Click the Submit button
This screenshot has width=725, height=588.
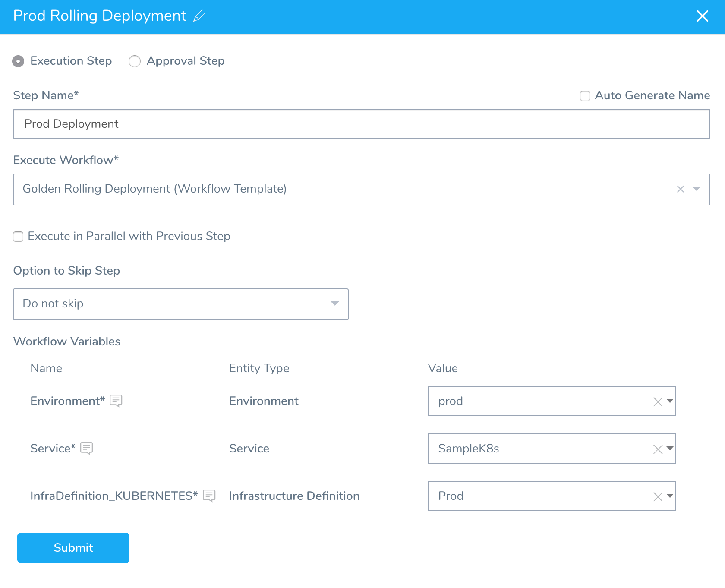[x=73, y=548]
